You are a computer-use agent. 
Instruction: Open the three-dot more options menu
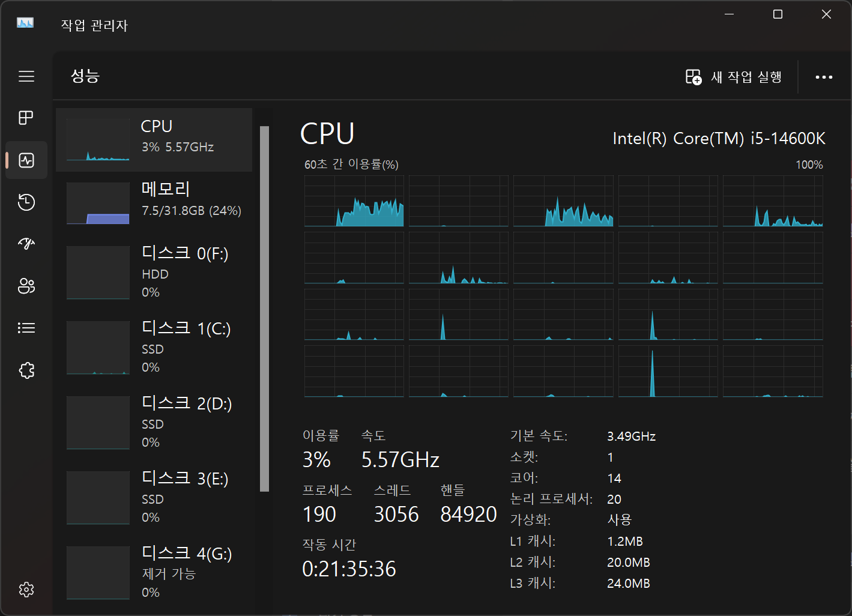click(x=824, y=77)
